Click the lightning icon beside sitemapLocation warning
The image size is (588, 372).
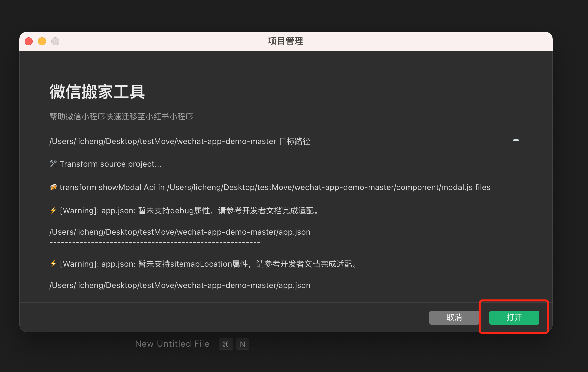click(53, 264)
